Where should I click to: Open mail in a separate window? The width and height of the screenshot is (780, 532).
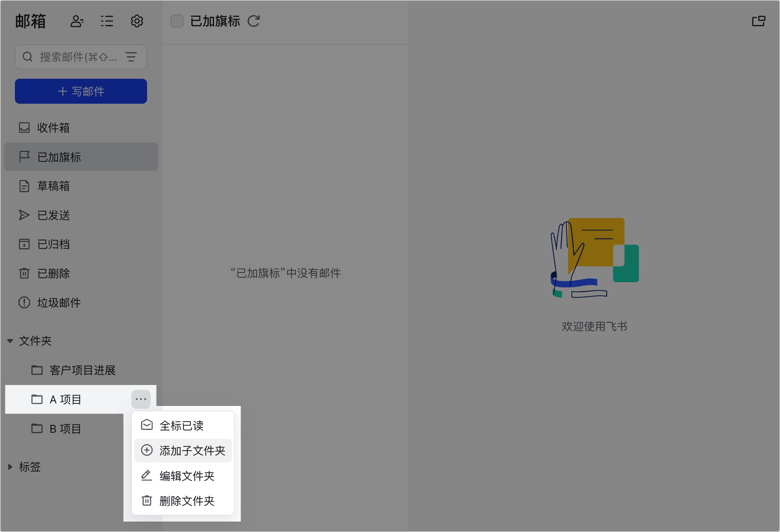(x=759, y=21)
